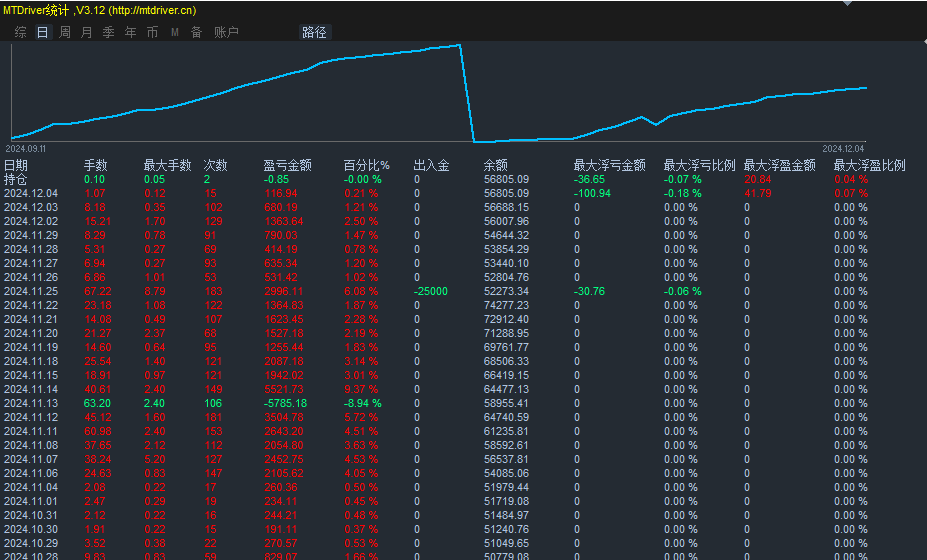Viewport: 927px width, 560px height.
Task: Switch to the 账户 account tab
Action: click(x=226, y=32)
